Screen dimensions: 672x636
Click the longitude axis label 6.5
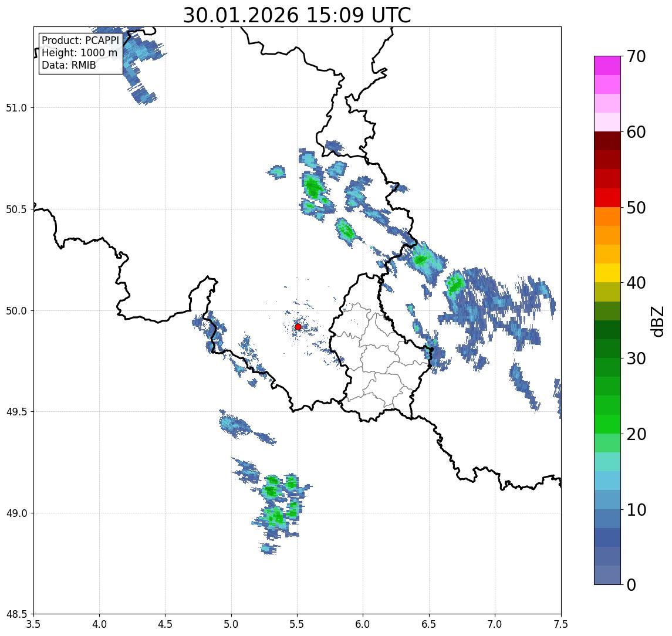(x=429, y=624)
